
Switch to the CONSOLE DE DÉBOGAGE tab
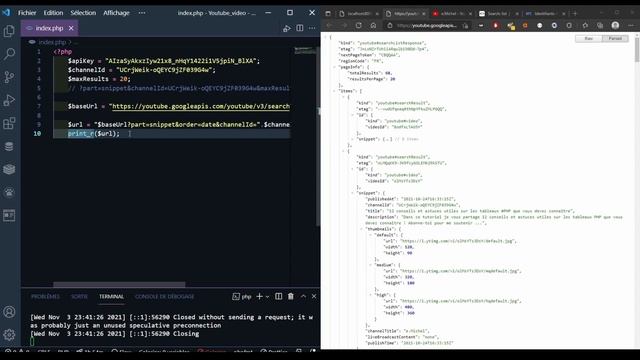pos(164,297)
